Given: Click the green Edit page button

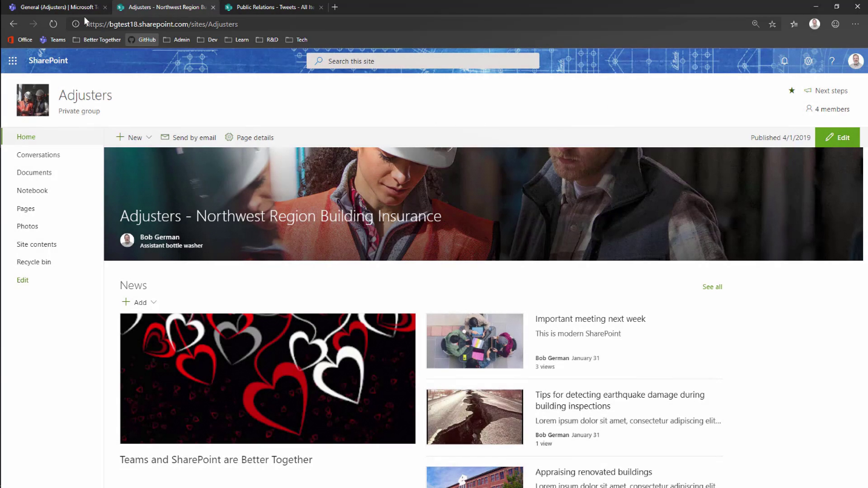Looking at the screenshot, I should click(x=837, y=138).
